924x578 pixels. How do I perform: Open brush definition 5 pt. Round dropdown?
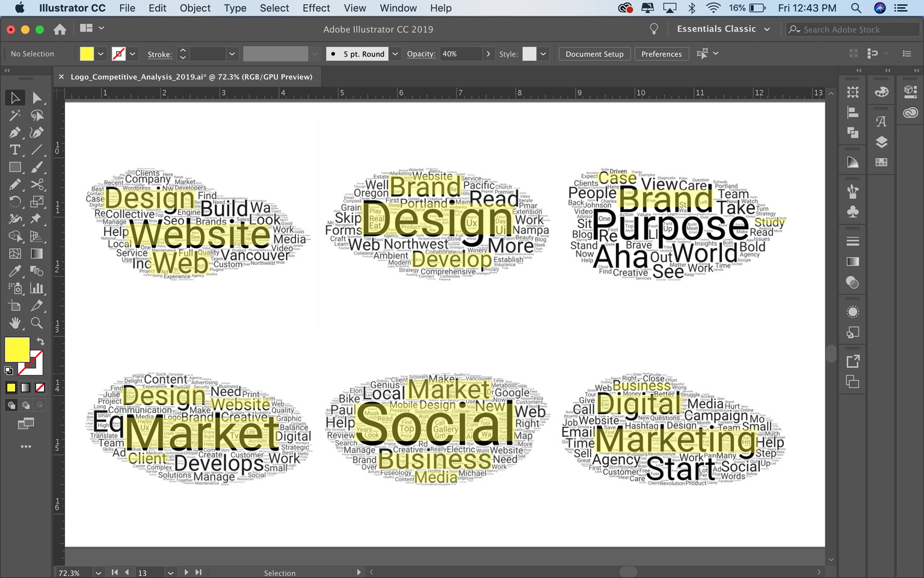pyautogui.click(x=395, y=54)
